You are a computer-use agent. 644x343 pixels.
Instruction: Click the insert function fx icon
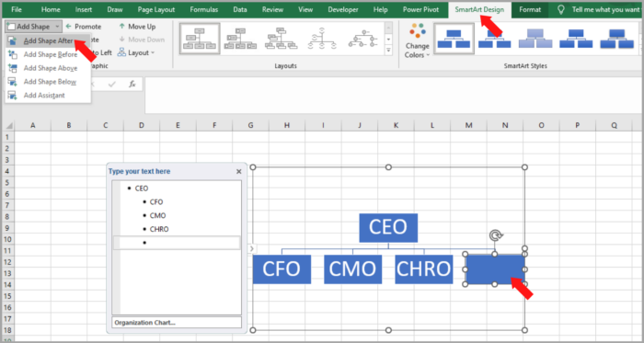tap(132, 84)
